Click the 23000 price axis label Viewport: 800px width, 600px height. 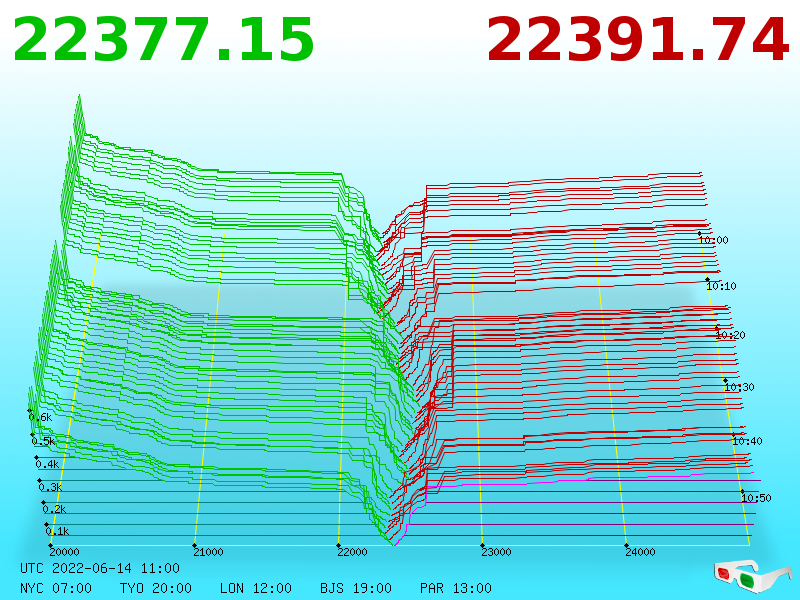[x=496, y=552]
